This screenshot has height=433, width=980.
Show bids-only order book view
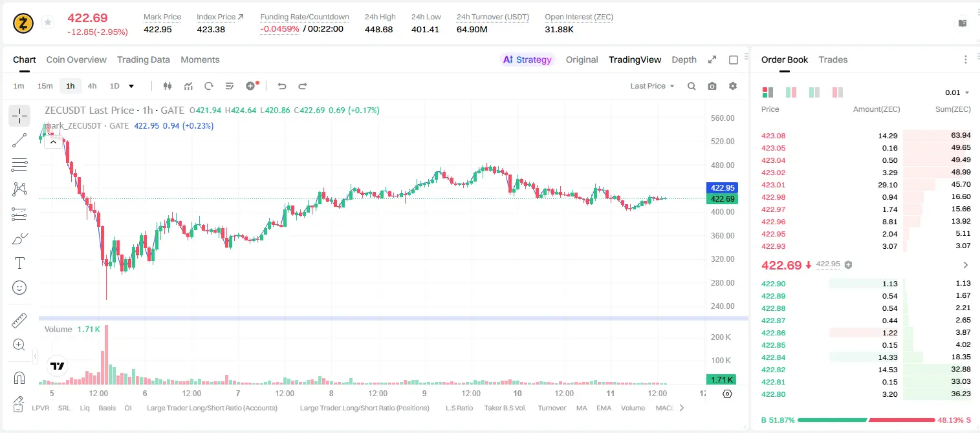[x=814, y=92]
